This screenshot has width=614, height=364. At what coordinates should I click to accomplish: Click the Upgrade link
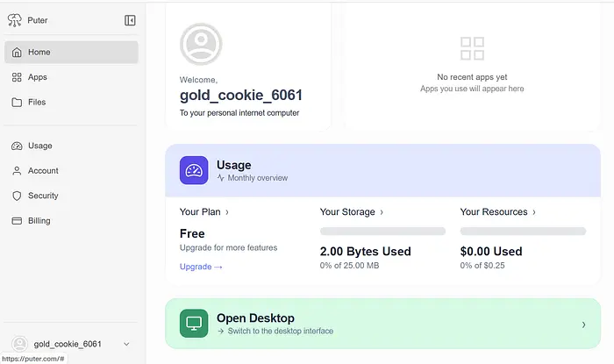pyautogui.click(x=201, y=267)
